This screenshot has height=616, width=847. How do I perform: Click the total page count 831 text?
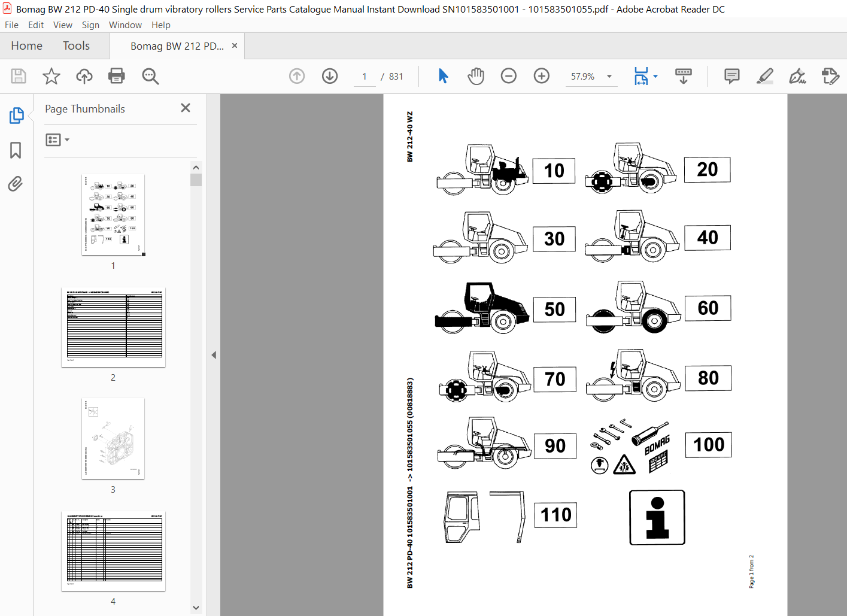tap(396, 77)
